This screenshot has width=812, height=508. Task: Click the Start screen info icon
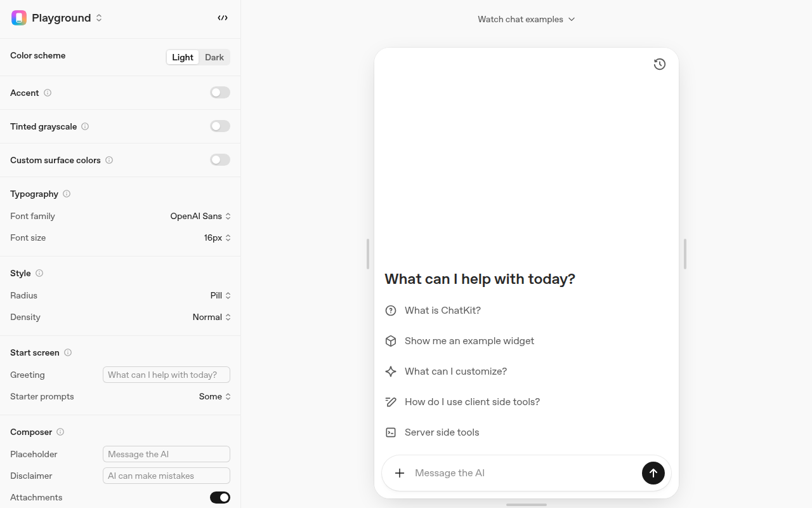click(68, 352)
